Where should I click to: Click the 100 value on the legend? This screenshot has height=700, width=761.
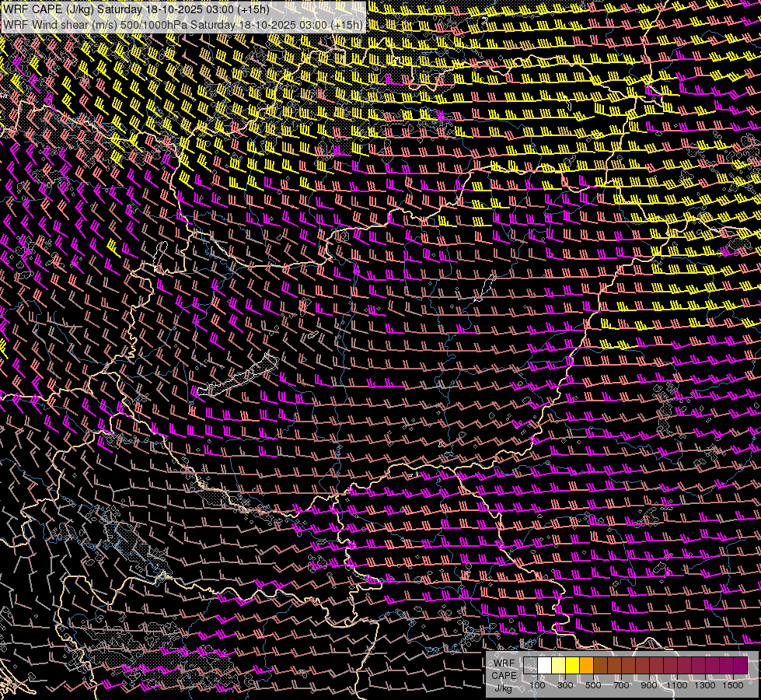click(538, 685)
